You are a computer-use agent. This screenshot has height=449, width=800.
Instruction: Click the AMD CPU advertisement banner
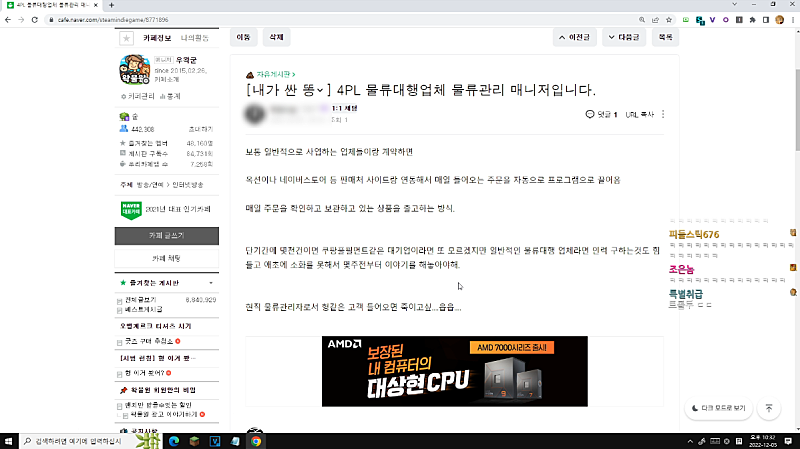click(455, 371)
